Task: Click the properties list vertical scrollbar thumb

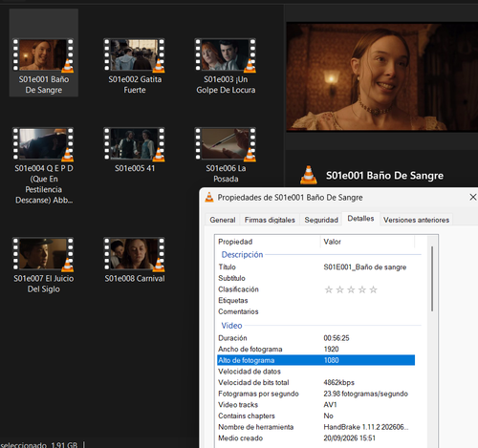Action: (432, 279)
